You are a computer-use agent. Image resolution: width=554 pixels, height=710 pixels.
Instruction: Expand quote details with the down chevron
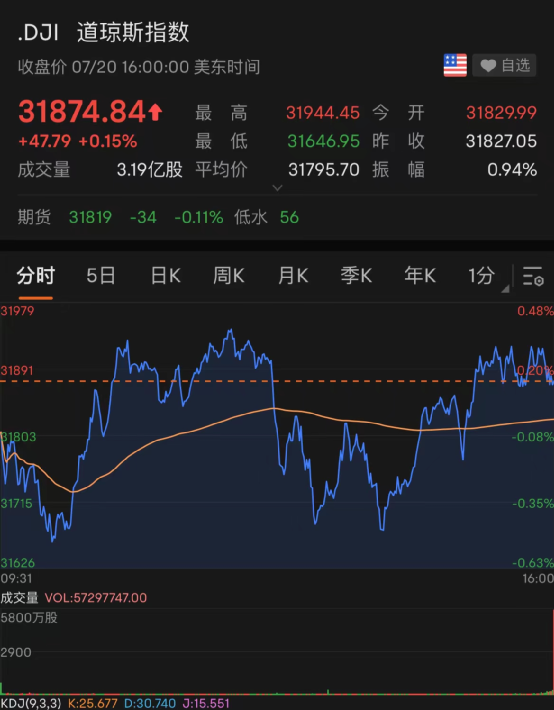(277, 188)
